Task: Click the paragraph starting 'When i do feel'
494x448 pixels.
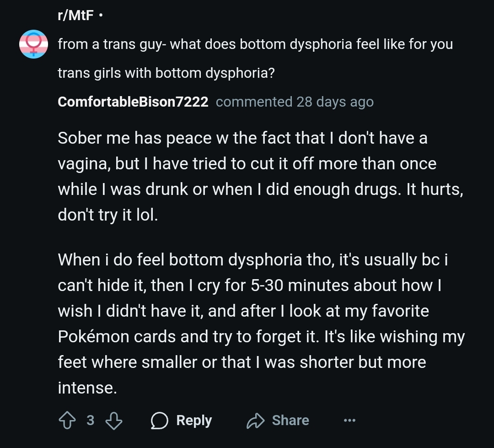Action: (261, 324)
